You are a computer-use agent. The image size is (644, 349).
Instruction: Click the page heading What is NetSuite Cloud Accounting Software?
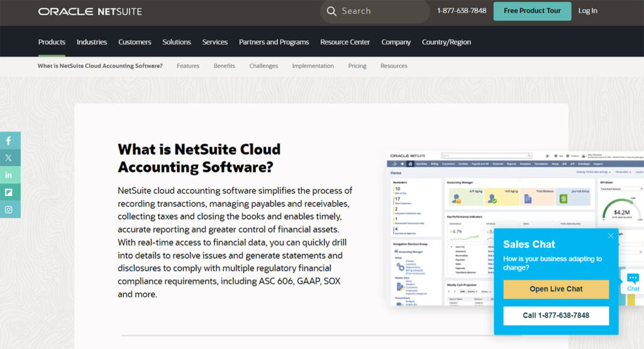[199, 158]
